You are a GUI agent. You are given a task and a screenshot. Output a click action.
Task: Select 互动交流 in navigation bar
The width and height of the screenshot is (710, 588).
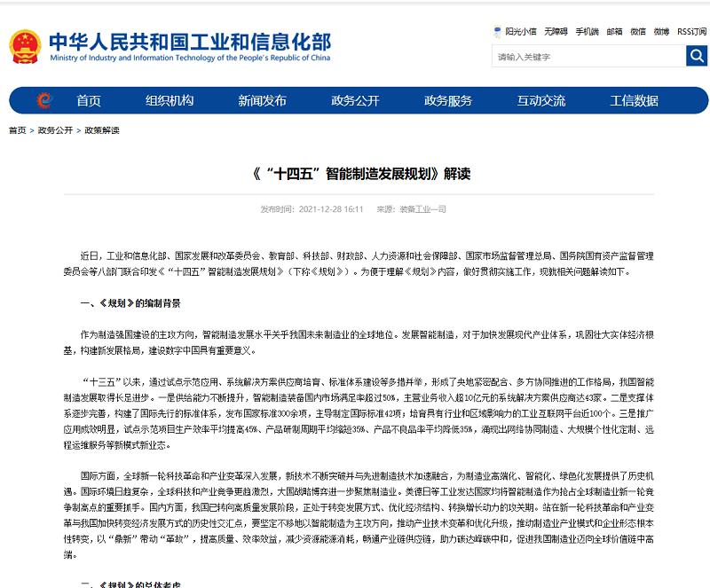click(x=541, y=100)
